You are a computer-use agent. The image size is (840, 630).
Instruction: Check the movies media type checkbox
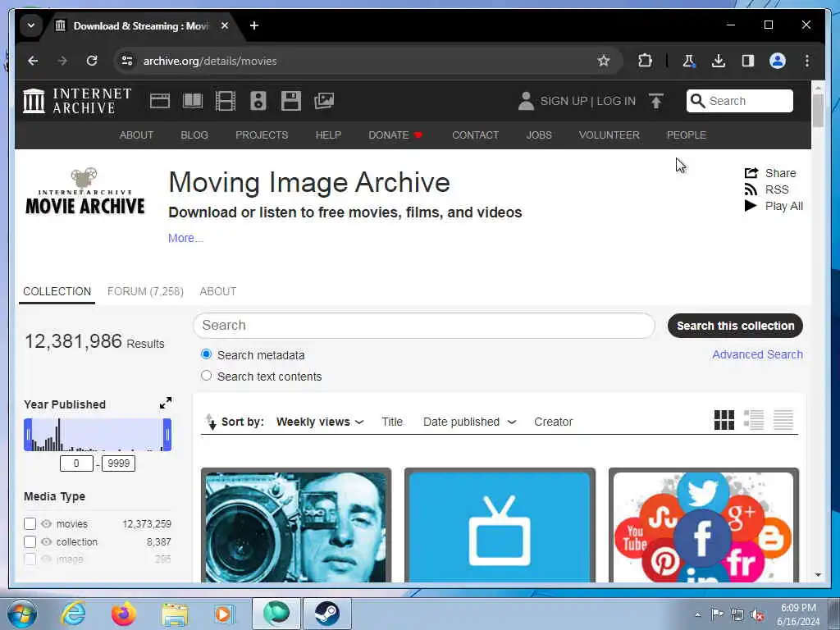pyautogui.click(x=30, y=523)
